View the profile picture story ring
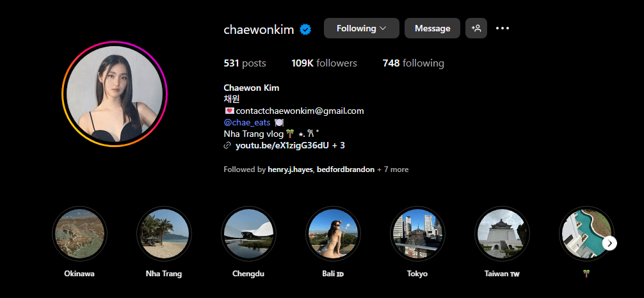 [x=115, y=94]
